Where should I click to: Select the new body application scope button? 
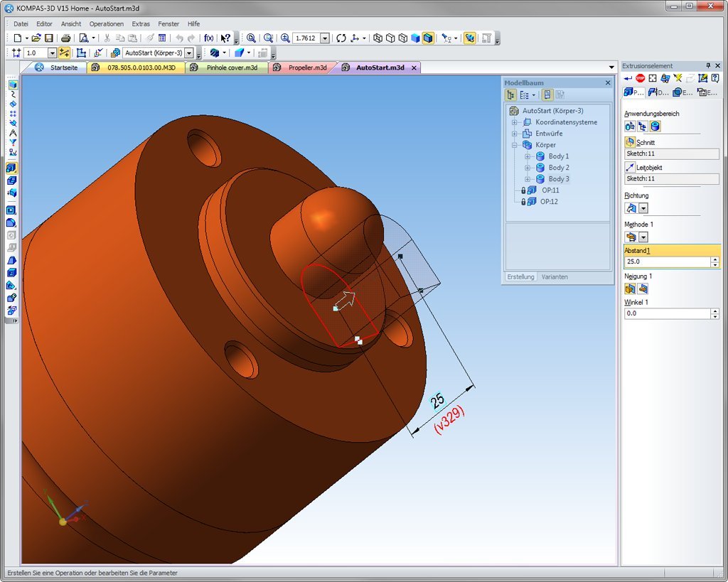pyautogui.click(x=630, y=126)
